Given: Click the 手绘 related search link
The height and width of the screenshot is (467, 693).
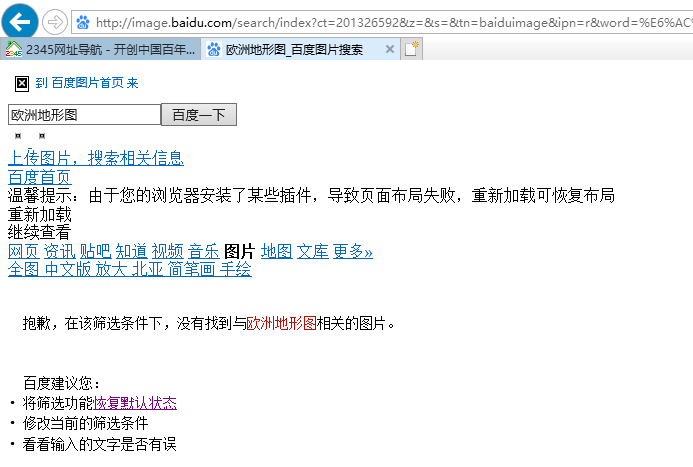Looking at the screenshot, I should tap(236, 269).
